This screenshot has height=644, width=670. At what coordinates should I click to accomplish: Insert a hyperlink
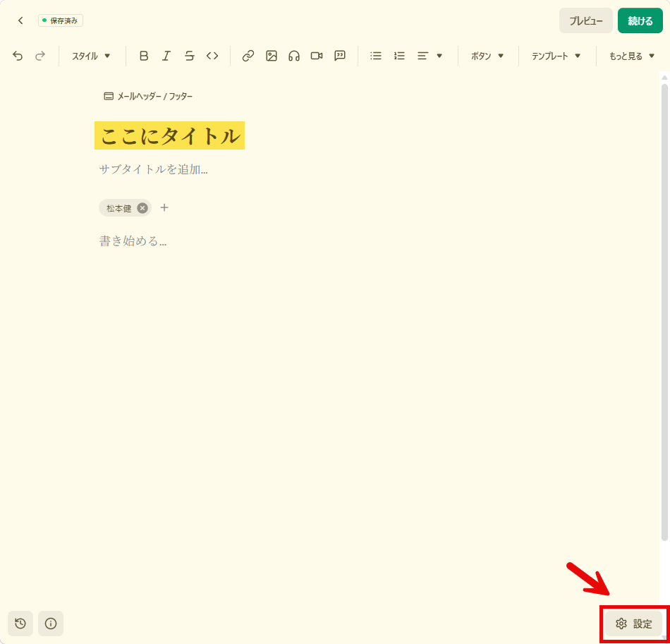click(x=248, y=56)
